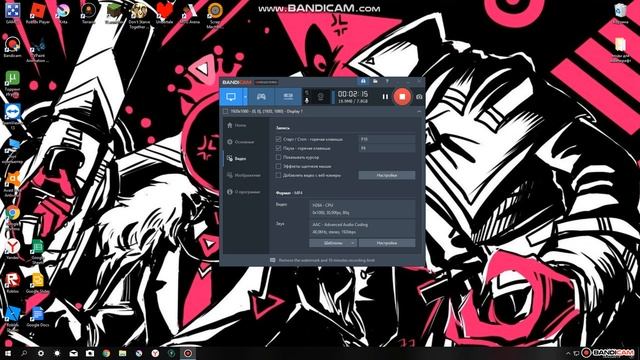
Task: Click the F8 pause hotkey field
Action: (387, 148)
